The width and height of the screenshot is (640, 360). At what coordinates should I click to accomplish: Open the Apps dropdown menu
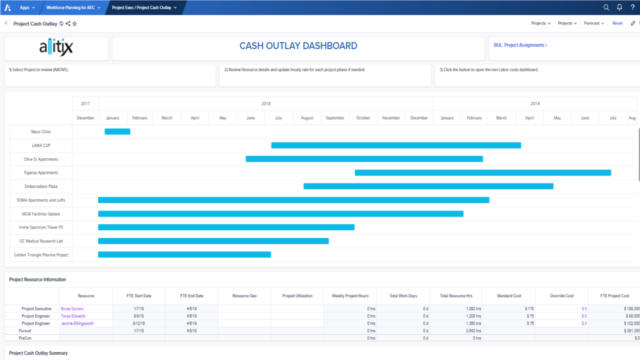click(x=27, y=7)
